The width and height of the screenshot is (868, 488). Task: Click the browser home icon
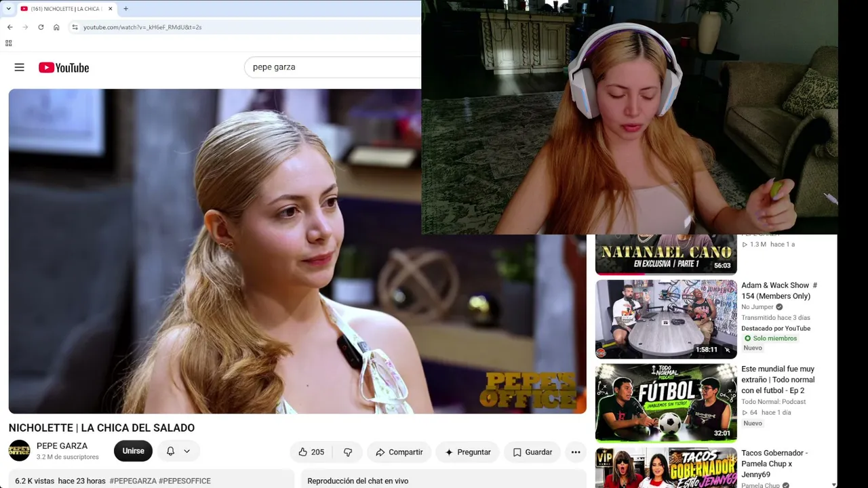pos(56,27)
